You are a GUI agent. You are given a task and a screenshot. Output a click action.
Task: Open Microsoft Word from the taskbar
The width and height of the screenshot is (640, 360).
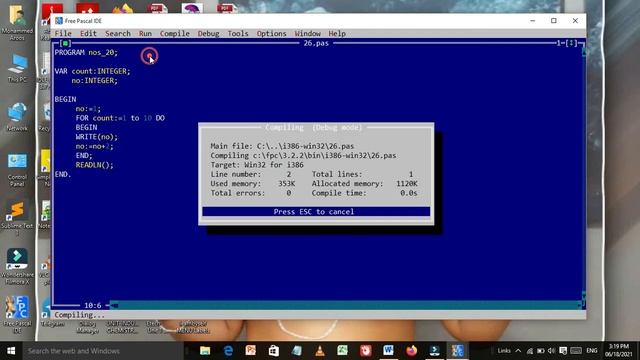pos(389,351)
